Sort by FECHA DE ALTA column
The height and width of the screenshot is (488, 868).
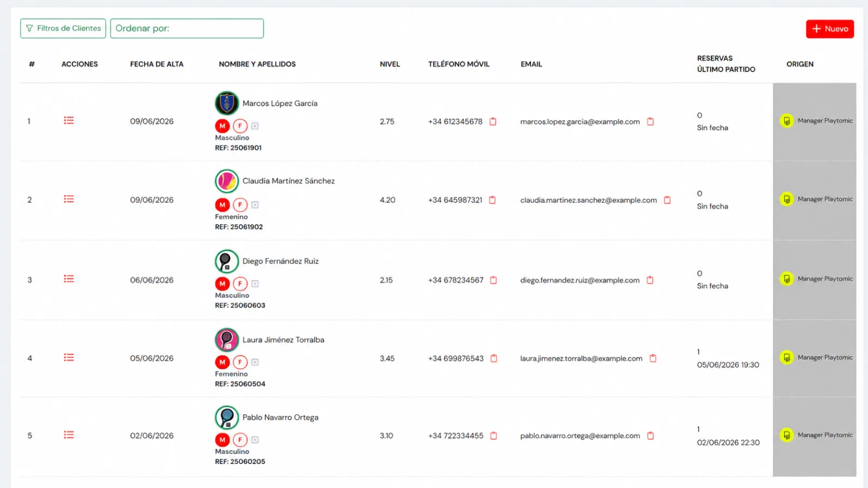click(157, 64)
